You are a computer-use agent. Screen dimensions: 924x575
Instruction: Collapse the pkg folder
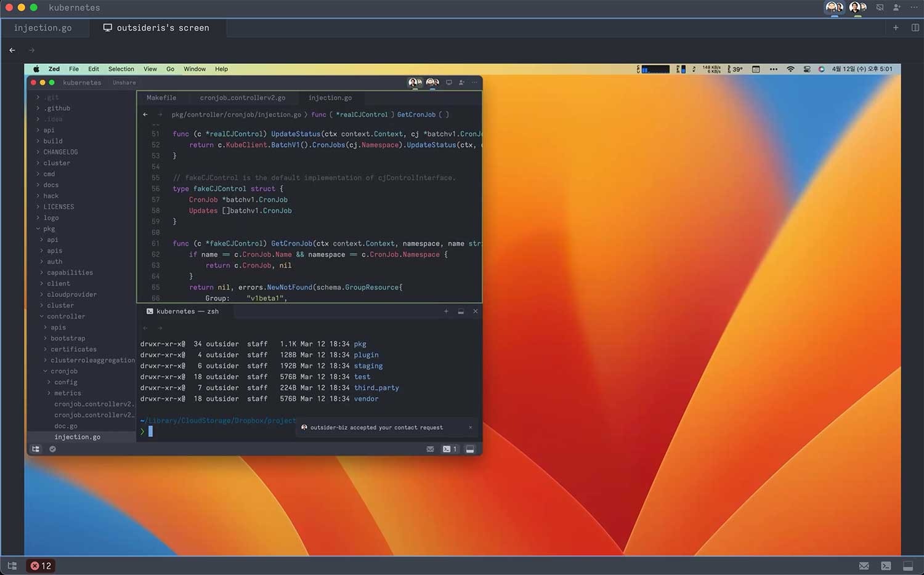(81, 229)
